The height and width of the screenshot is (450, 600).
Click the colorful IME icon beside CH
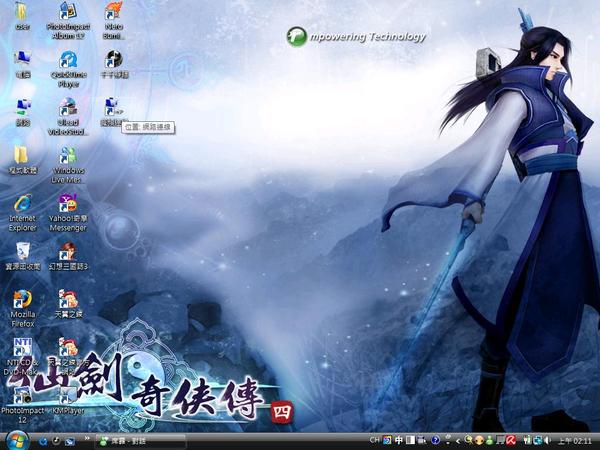point(387,441)
